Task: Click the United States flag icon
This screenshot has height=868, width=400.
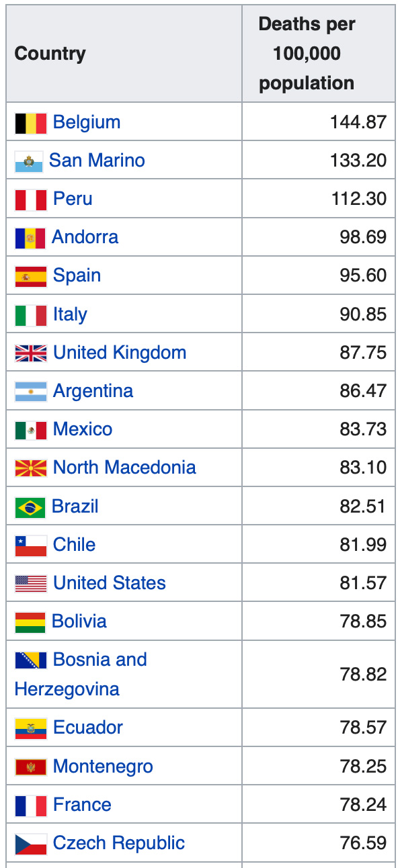Action: coord(31,584)
